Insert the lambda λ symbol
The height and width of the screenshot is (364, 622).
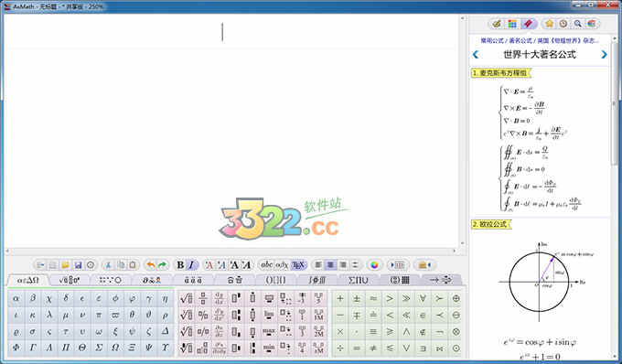pyautogui.click(x=49, y=315)
